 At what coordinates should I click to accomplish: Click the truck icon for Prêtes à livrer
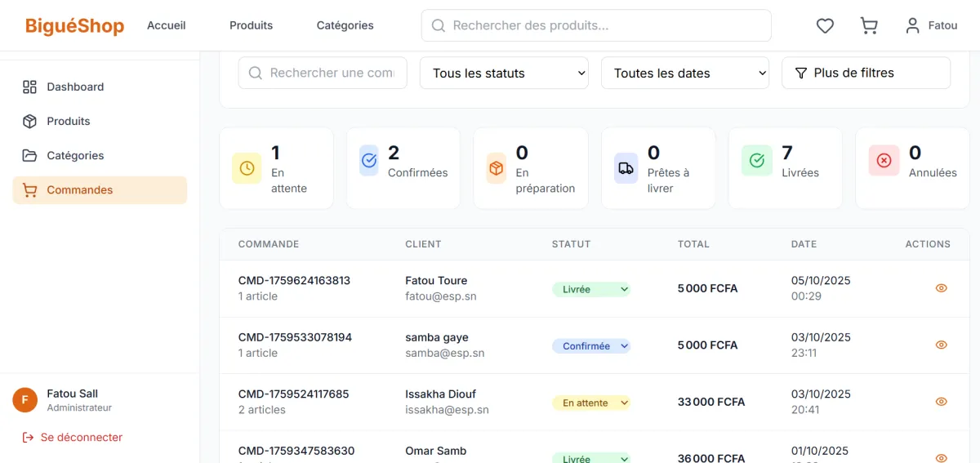(x=626, y=168)
